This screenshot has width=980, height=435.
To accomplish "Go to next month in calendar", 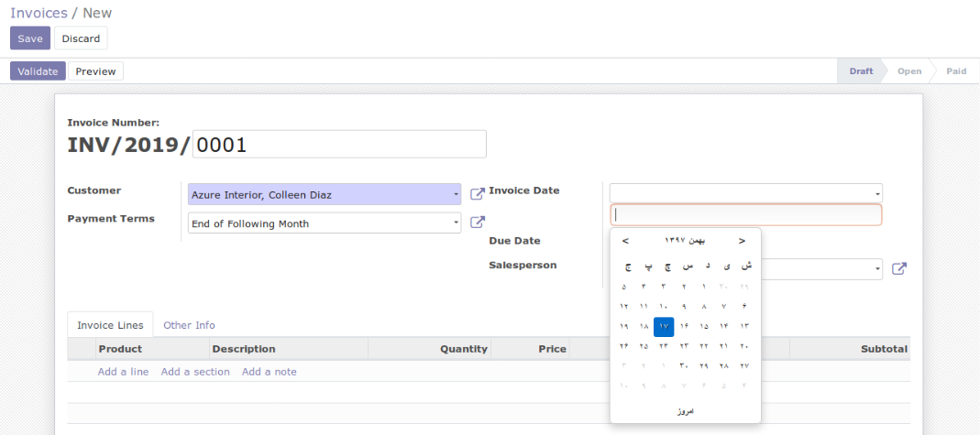I will point(742,241).
